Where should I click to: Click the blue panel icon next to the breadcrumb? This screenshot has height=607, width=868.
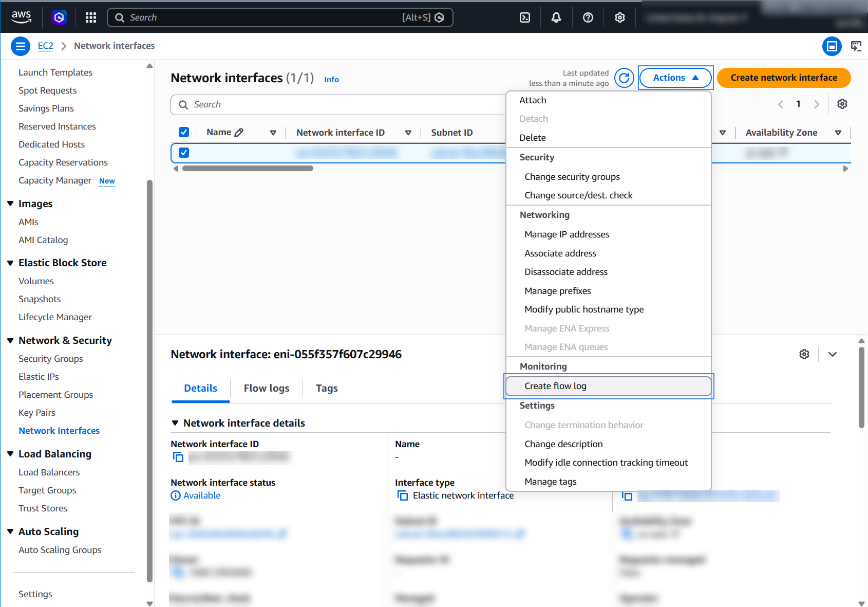coord(832,46)
